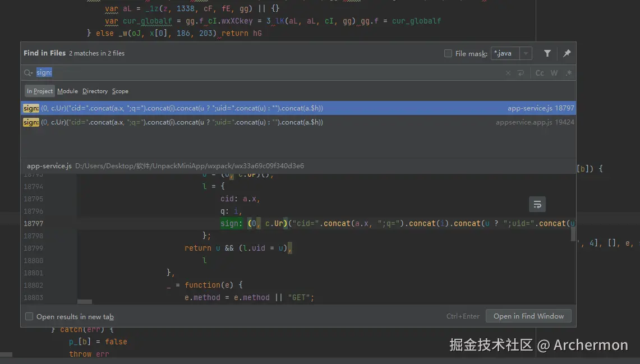Click line number 18794 in preview

pyautogui.click(x=34, y=187)
